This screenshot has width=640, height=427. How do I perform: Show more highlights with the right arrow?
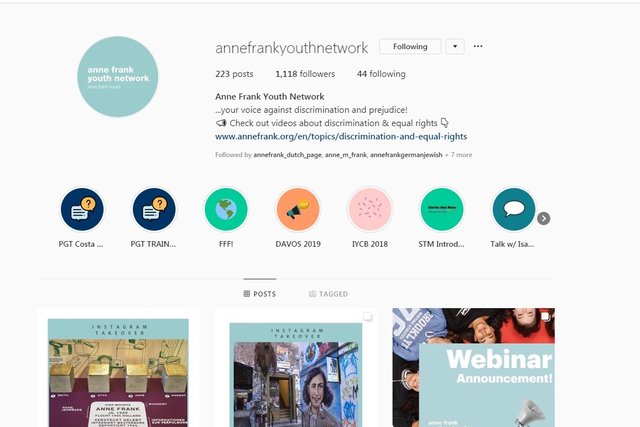pyautogui.click(x=543, y=218)
